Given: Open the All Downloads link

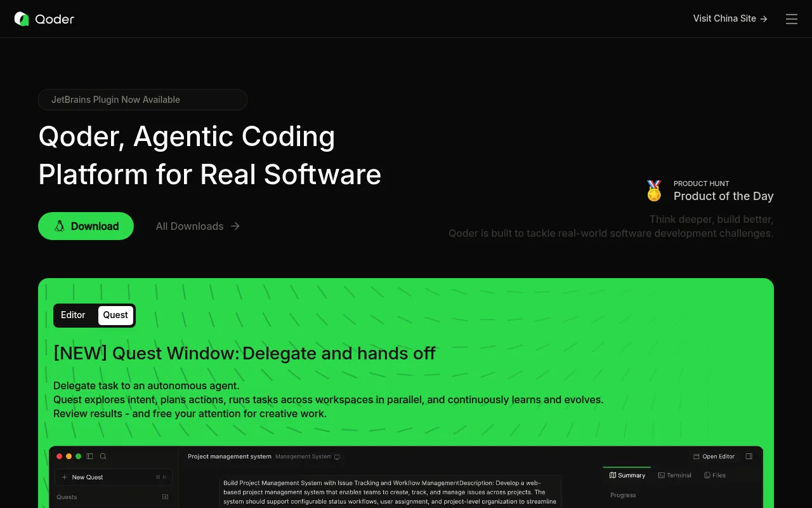Looking at the screenshot, I should point(198,226).
